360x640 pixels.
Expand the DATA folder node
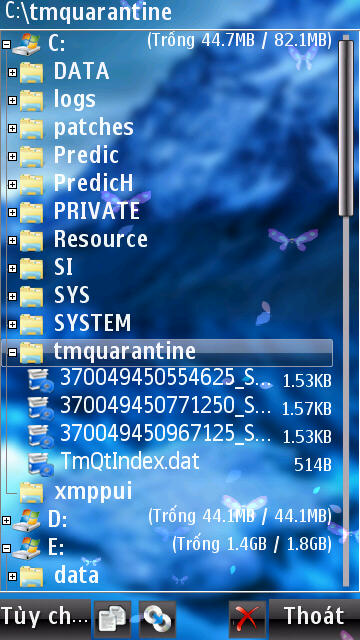pos(13,72)
